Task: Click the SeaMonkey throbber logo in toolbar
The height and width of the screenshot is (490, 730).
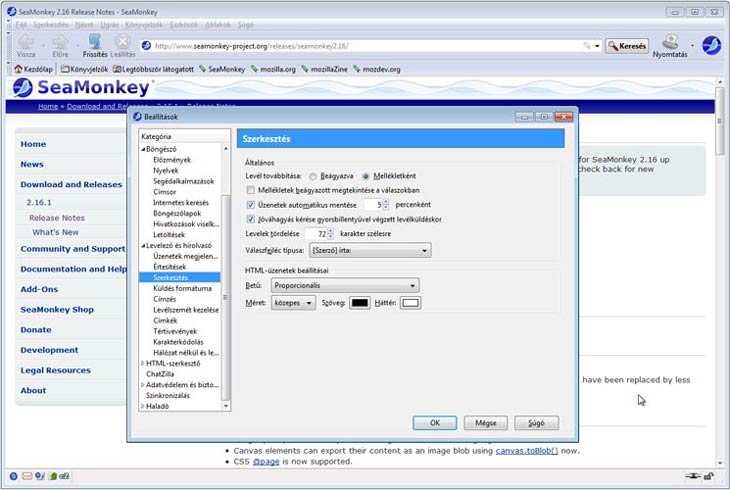Action: coord(711,46)
